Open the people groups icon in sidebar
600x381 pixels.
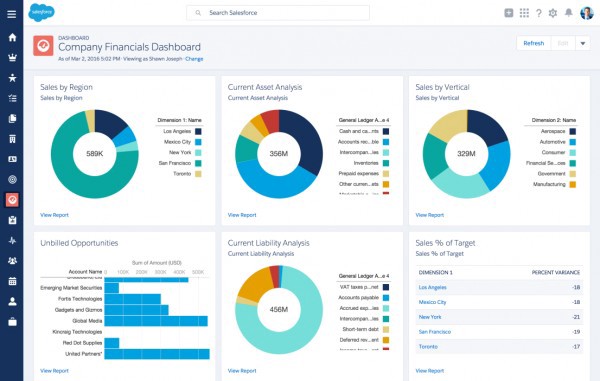pyautogui.click(x=12, y=261)
